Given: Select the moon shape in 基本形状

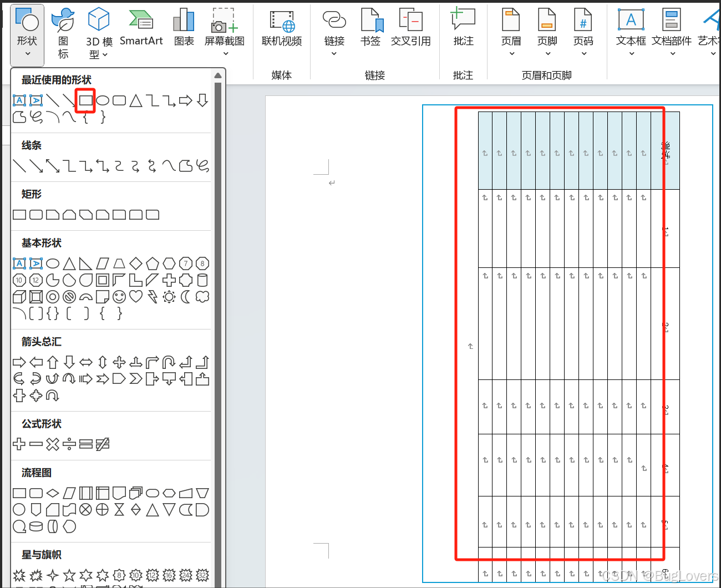Looking at the screenshot, I should (186, 297).
